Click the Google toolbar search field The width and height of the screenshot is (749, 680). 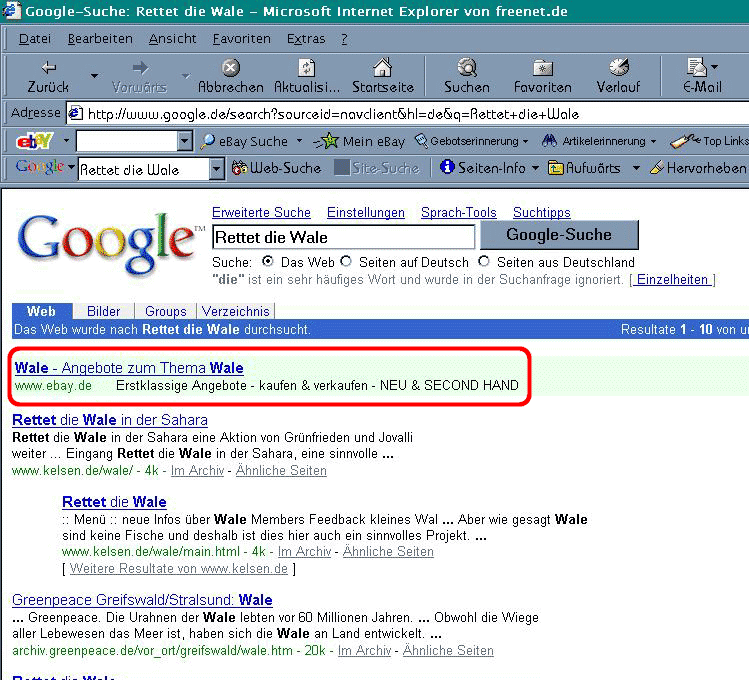tap(144, 169)
